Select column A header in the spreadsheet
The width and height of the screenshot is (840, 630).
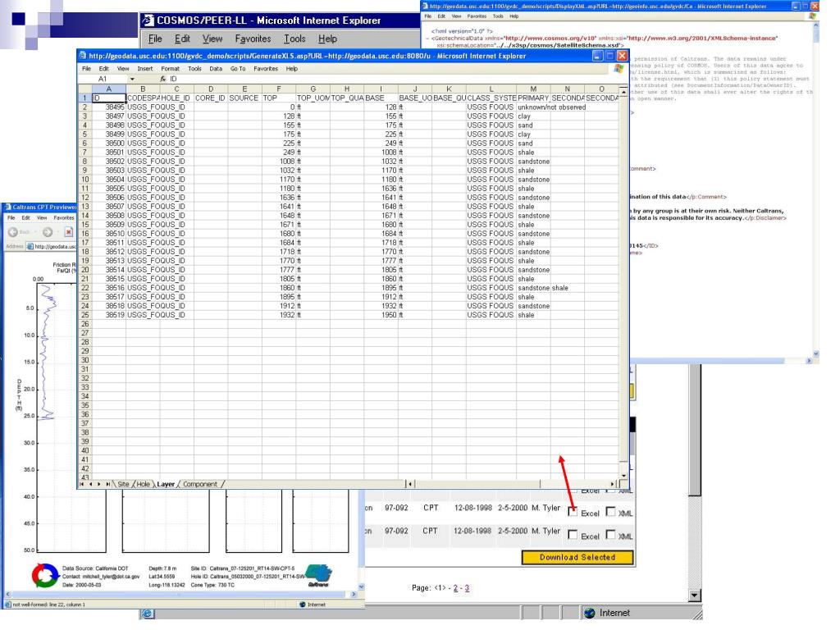pos(109,89)
